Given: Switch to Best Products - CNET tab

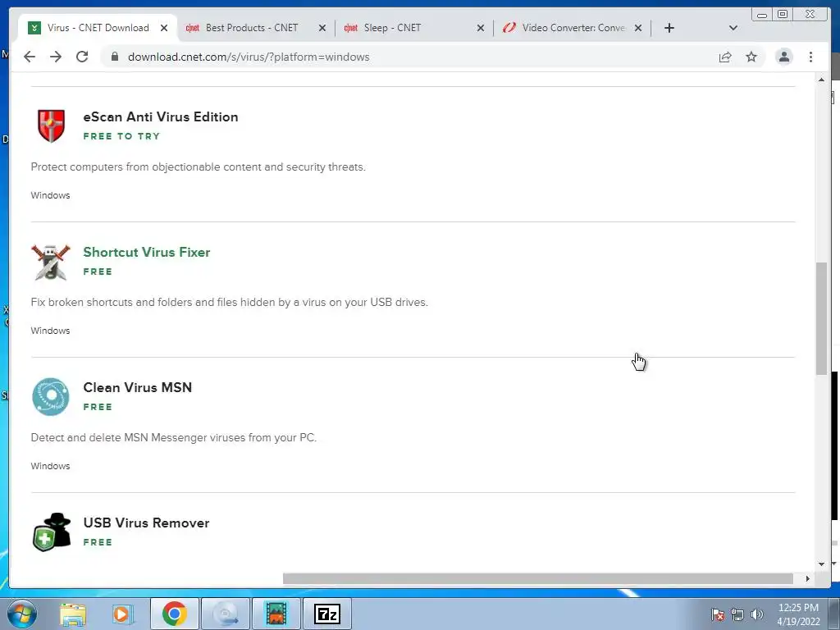Looking at the screenshot, I should [252, 28].
